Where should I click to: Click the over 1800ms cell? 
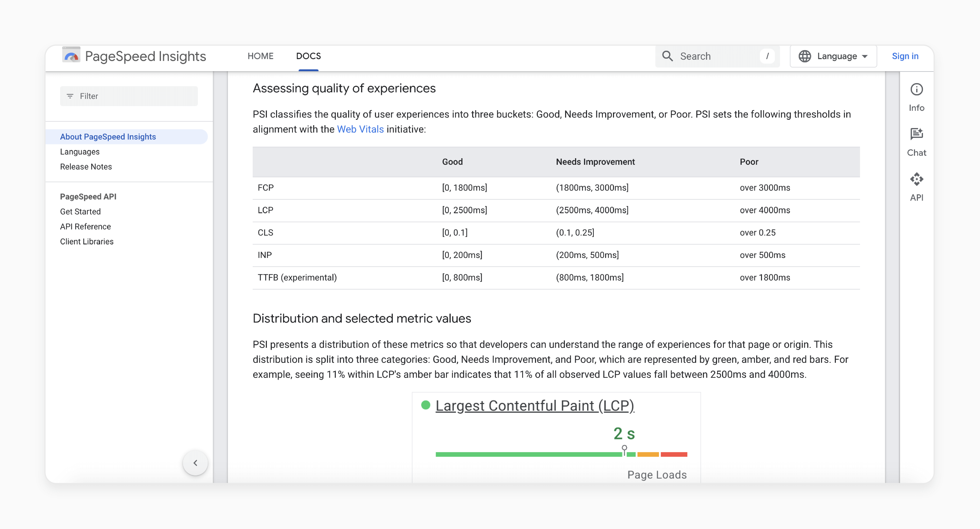coord(765,277)
